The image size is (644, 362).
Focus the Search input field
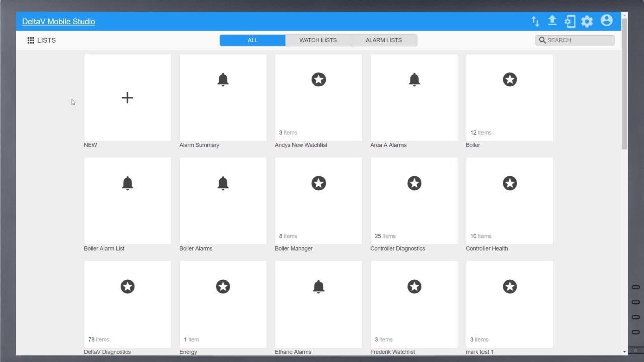579,40
